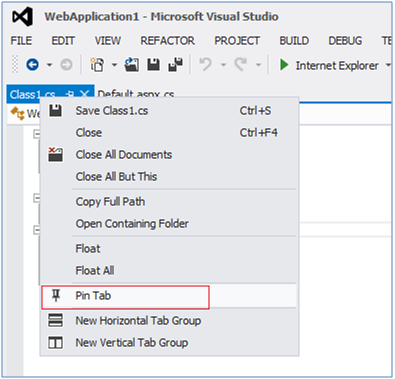Choose New Vertical Tab Group
The height and width of the screenshot is (379, 395).
tap(169, 342)
